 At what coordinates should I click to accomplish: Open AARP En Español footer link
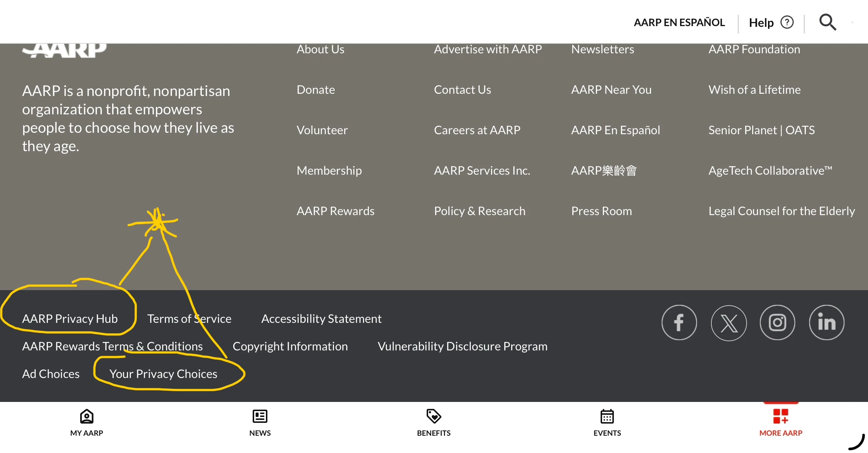click(x=615, y=130)
